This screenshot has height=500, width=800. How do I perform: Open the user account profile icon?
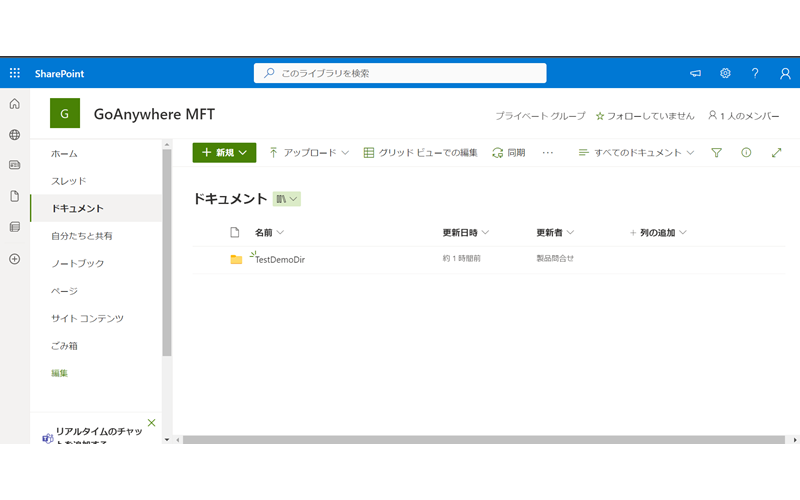tap(785, 73)
